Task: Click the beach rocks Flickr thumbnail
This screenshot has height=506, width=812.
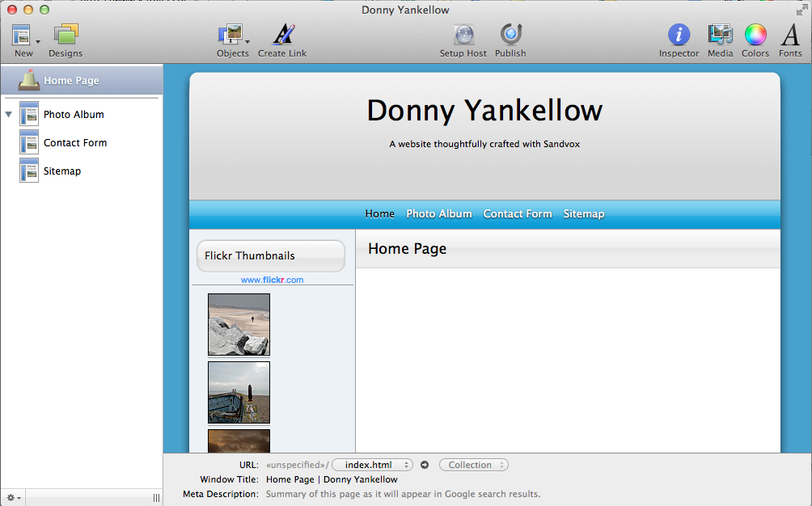Action: point(239,324)
